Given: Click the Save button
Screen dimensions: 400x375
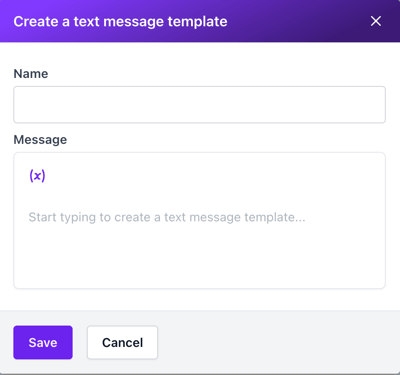Looking at the screenshot, I should (x=43, y=342).
